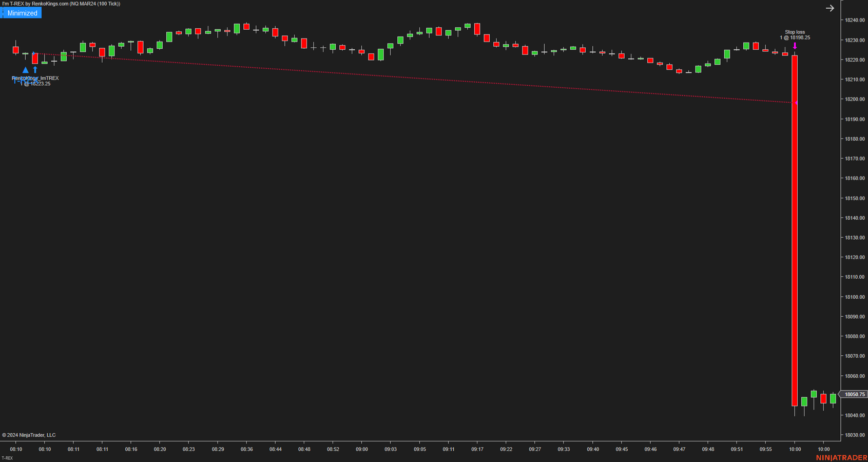Click the chart title I'm T-REX by RenkoKings.com

(x=61, y=4)
